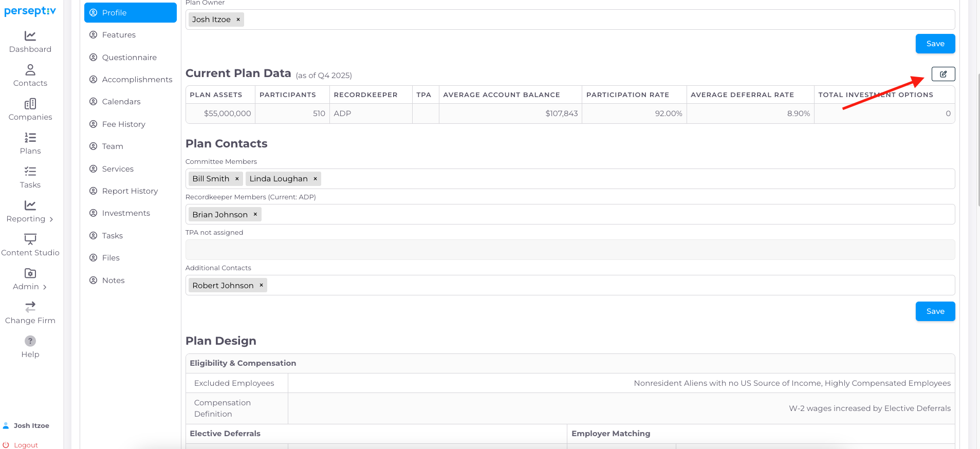Click the ADP recordkeeper cell

(x=371, y=114)
